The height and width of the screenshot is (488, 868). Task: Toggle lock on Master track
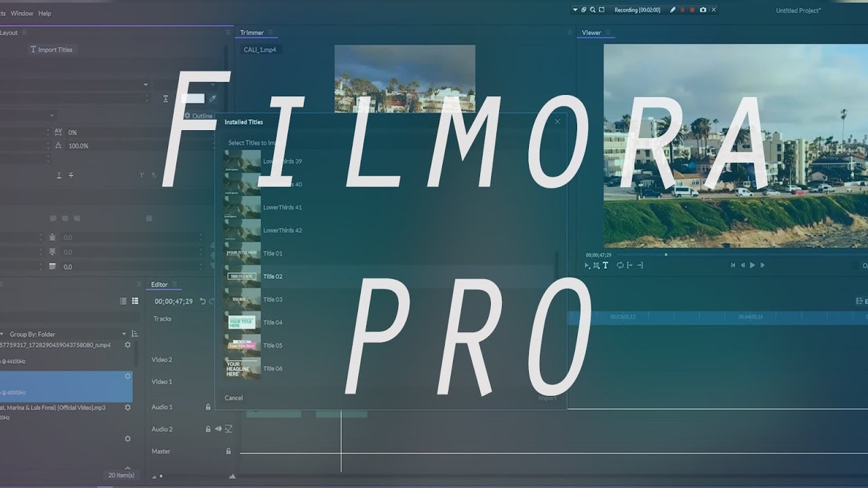click(x=229, y=451)
